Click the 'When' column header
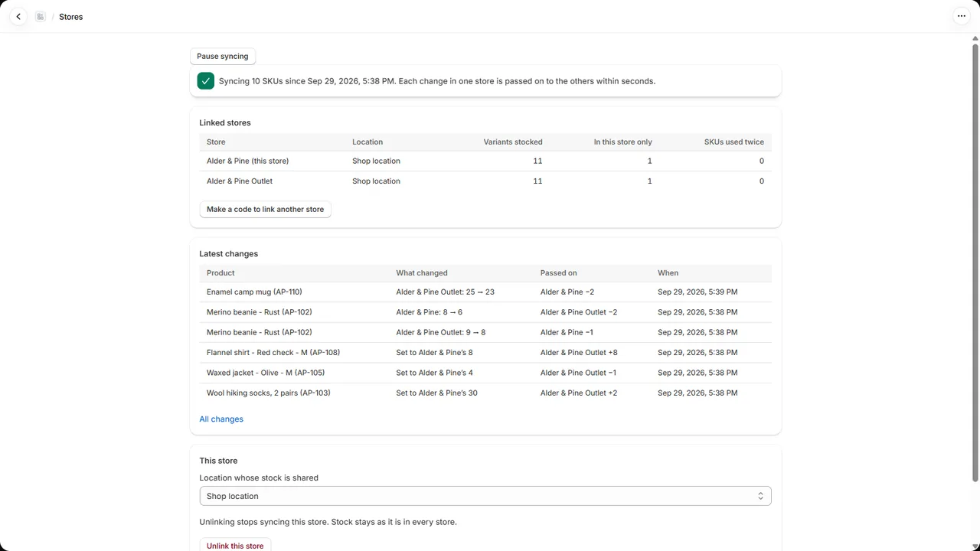Viewport: 980px width, 551px height. 668,272
